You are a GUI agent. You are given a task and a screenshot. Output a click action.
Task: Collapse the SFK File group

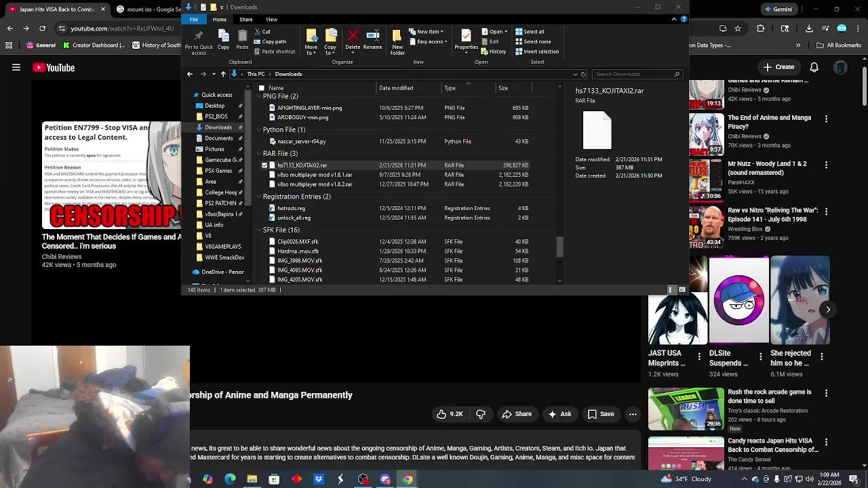258,230
